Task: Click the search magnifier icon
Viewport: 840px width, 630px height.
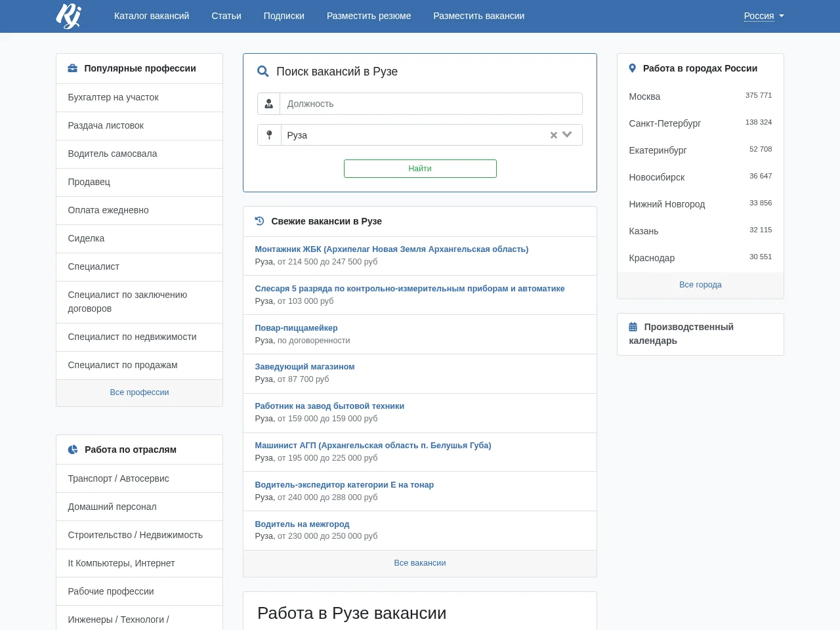Action: point(263,72)
